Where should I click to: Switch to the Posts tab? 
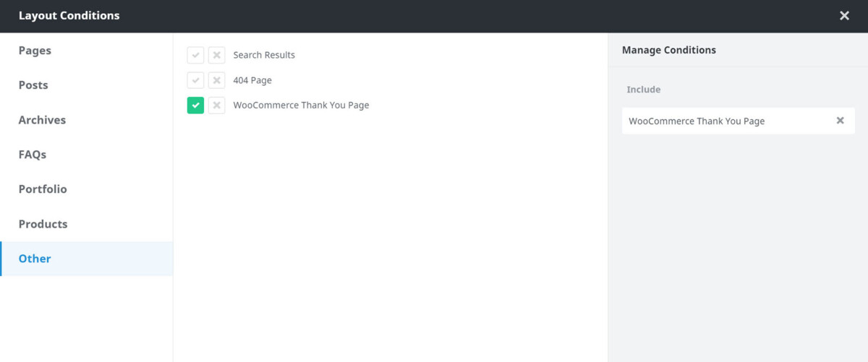click(x=33, y=85)
